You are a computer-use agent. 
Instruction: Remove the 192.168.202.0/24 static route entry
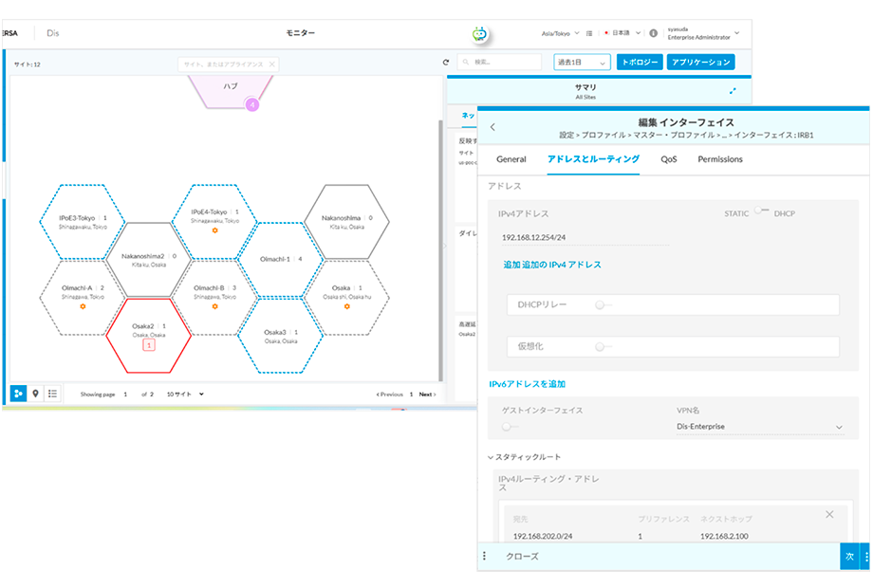829,514
